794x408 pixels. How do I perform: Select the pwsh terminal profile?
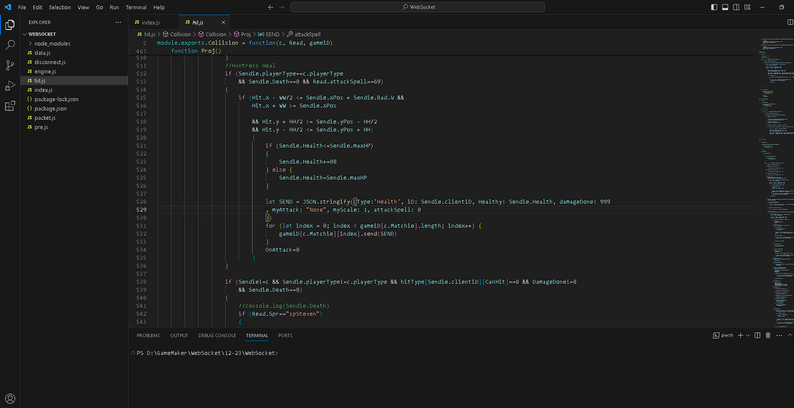(x=723, y=335)
